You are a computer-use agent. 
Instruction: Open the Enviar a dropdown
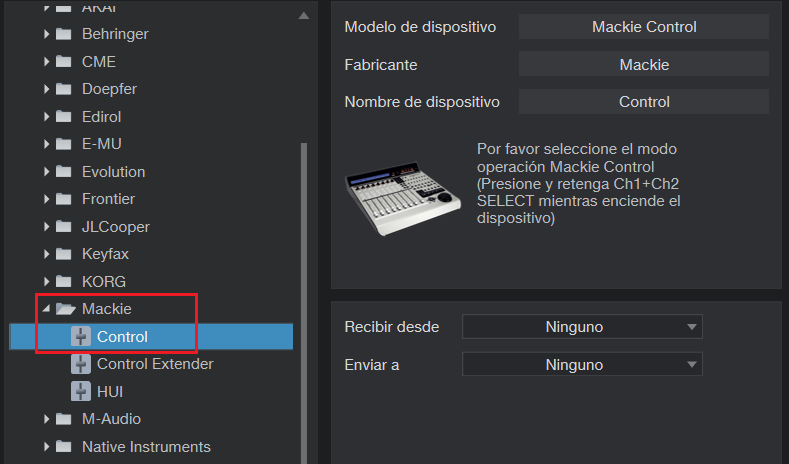click(x=582, y=364)
